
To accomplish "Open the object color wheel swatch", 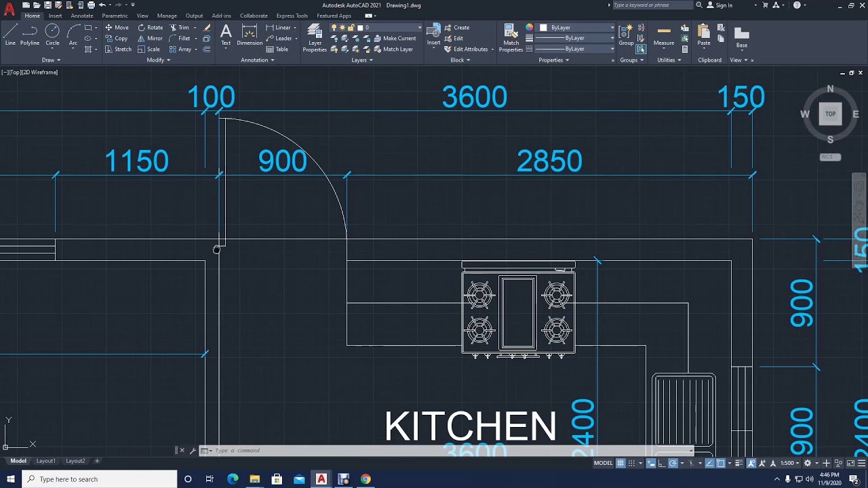I will [x=530, y=28].
